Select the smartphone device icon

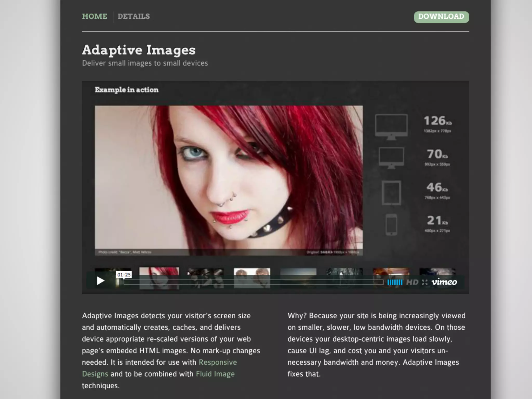pyautogui.click(x=391, y=224)
